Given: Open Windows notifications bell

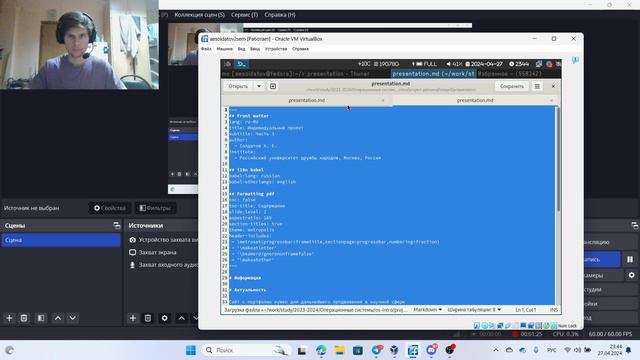Looking at the screenshot, I should [629, 350].
